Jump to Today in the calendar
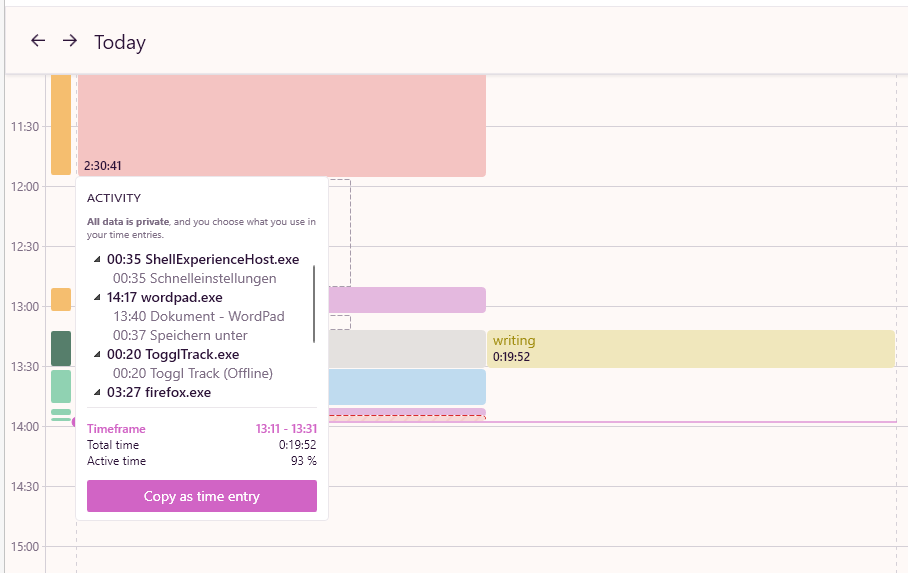 [120, 42]
